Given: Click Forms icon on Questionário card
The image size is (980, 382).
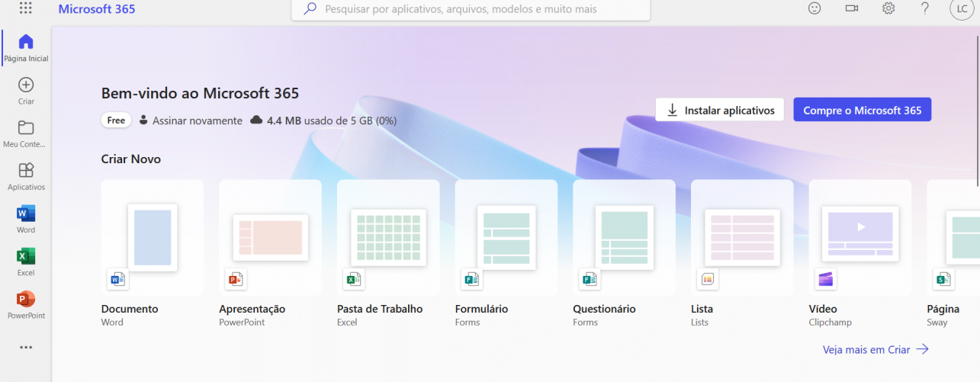Looking at the screenshot, I should click(x=589, y=280).
